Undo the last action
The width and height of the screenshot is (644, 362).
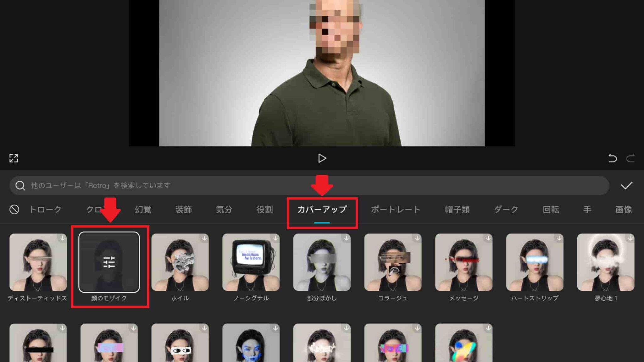tap(612, 158)
